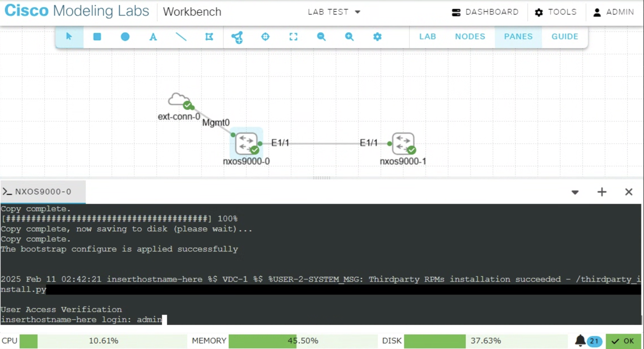The height and width of the screenshot is (349, 644).
Task: Click the fit to screen icon
Action: click(293, 37)
